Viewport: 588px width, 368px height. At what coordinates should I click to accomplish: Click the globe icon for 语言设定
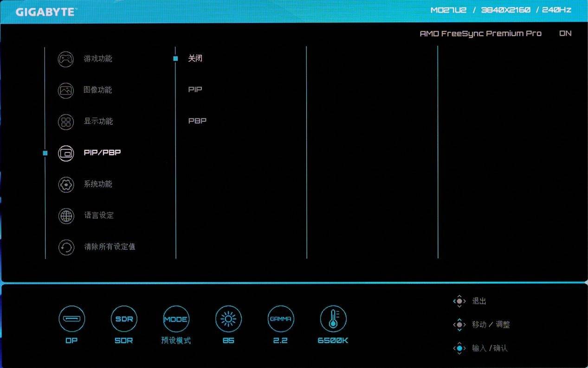66,216
